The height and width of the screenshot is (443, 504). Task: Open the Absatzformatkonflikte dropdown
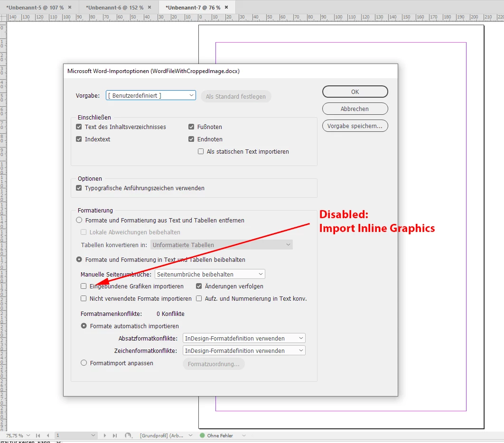[244, 338]
